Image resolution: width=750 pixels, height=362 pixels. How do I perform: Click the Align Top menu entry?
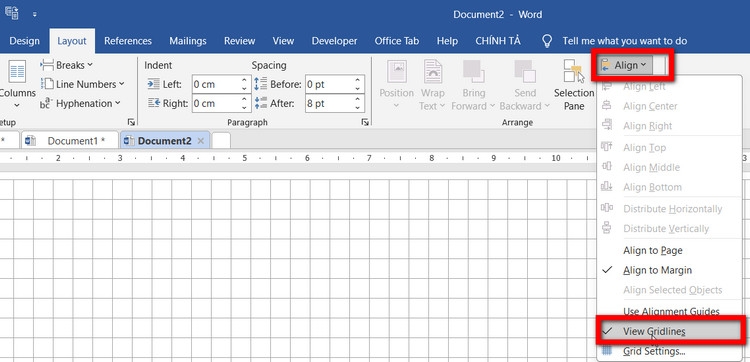point(670,148)
